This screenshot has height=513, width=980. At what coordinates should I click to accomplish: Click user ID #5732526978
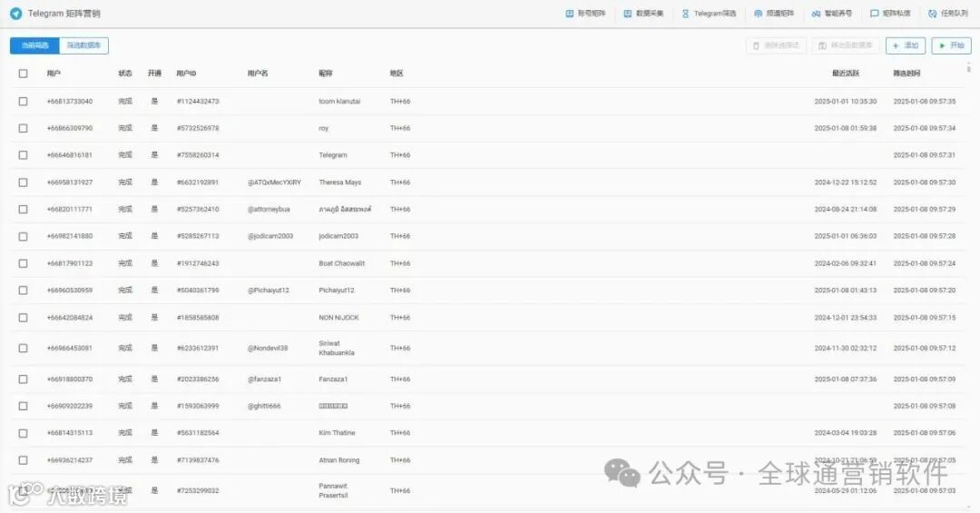tap(198, 128)
